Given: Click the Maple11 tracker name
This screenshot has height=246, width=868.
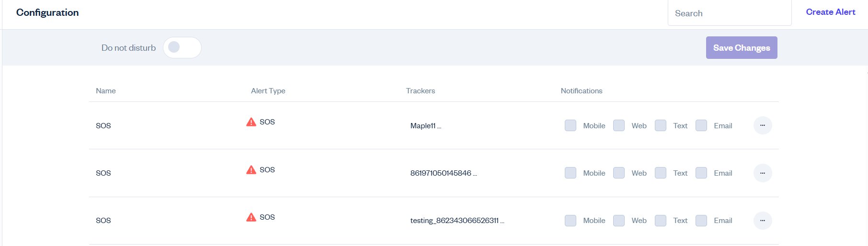Looking at the screenshot, I should coord(423,126).
